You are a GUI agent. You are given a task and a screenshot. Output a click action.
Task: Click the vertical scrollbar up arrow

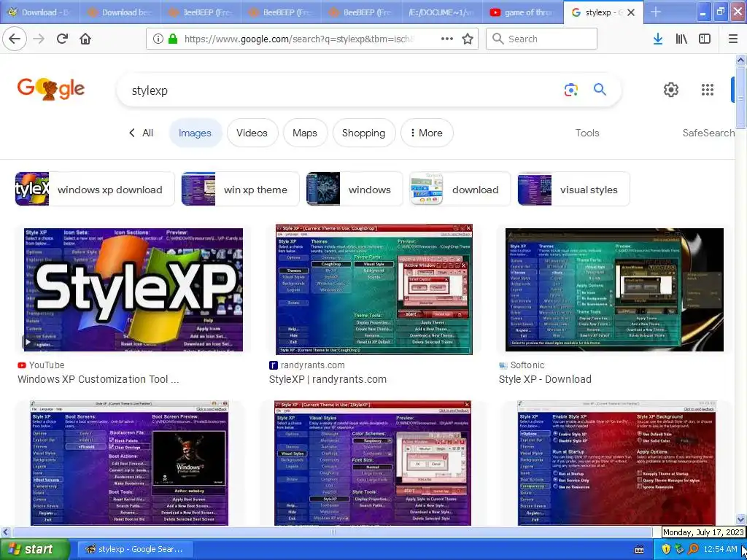tap(741, 60)
